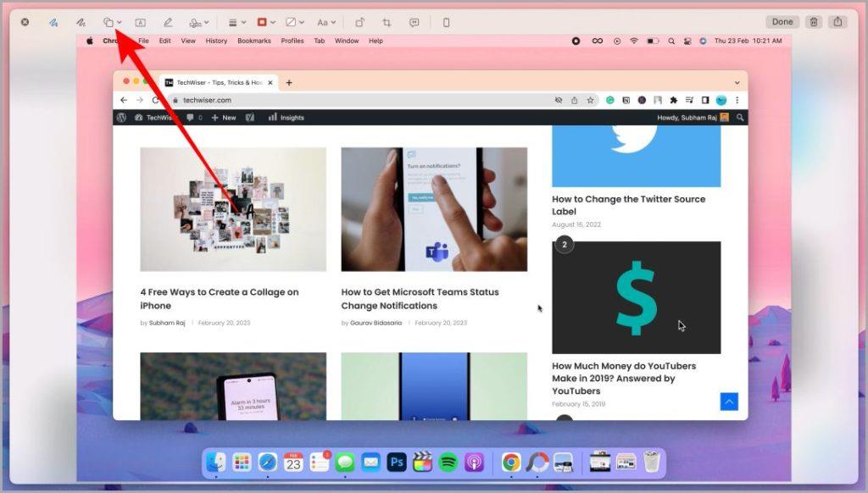Image resolution: width=868 pixels, height=493 pixels.
Task: Select the Draw tool in Markup toolbar
Action: (81, 23)
